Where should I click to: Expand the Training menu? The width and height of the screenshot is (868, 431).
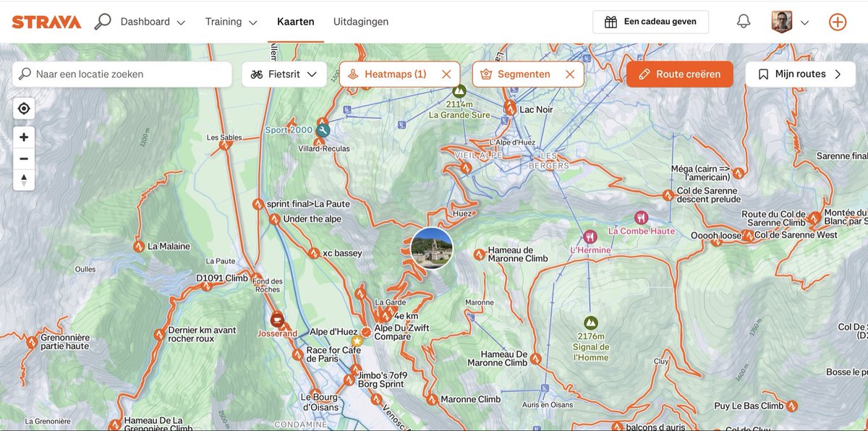click(x=231, y=22)
